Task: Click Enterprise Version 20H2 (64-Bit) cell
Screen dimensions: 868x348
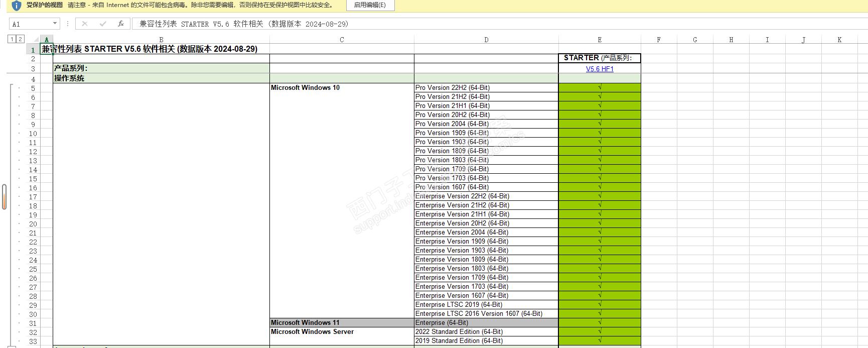Action: pyautogui.click(x=486, y=223)
